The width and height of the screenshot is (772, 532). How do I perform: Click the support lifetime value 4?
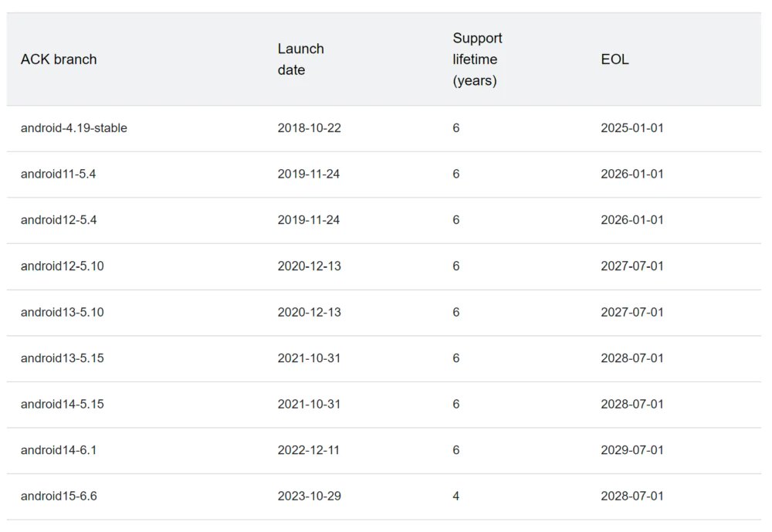(456, 496)
